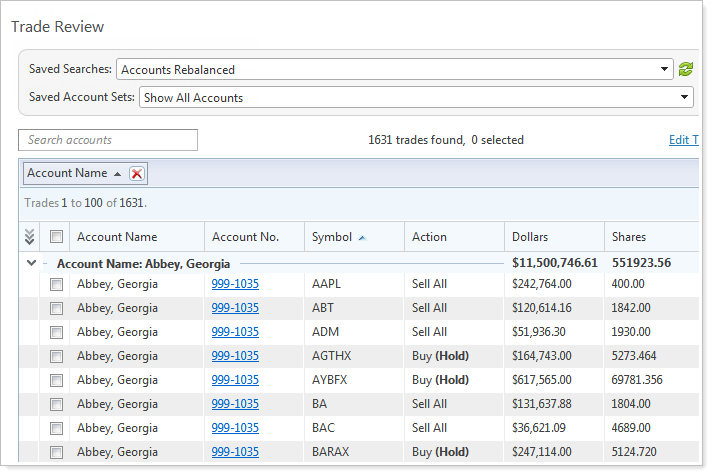Sort by the Shares column header

(x=629, y=237)
